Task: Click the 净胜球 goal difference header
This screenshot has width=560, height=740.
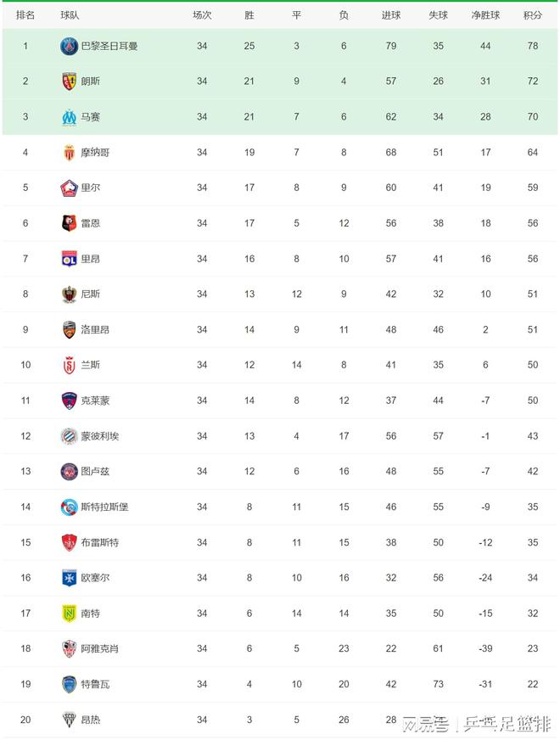Action: pyautogui.click(x=485, y=15)
